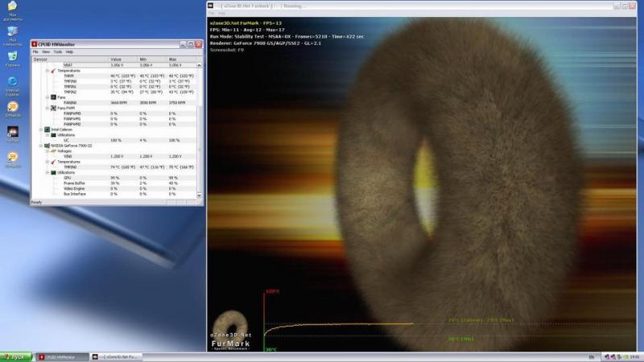644x362 pixels.
Task: Click the Intel Celeron chip icon
Action: coord(47,129)
